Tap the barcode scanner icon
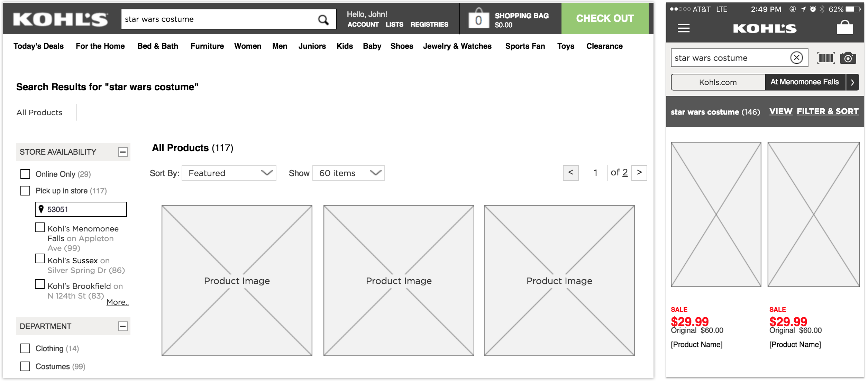868x383 pixels. 826,58
